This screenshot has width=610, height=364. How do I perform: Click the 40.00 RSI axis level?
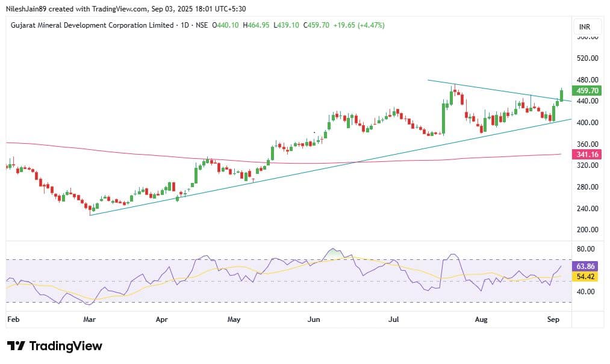point(585,292)
